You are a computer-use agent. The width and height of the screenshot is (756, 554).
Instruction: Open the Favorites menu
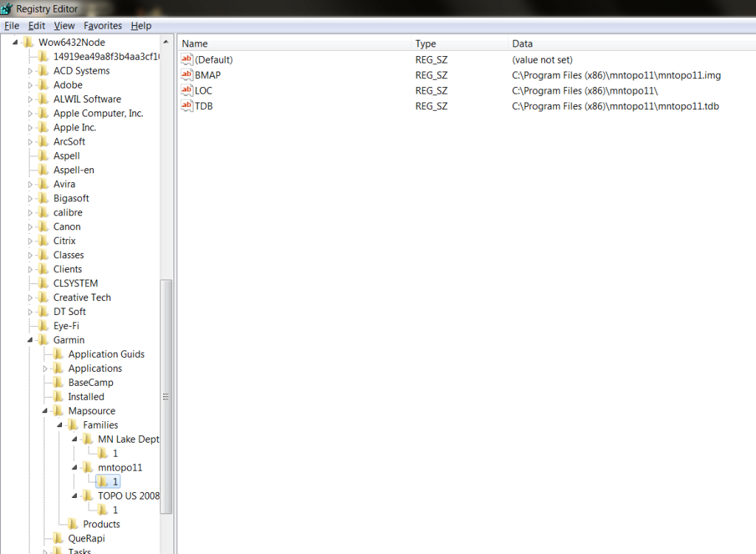pos(103,26)
